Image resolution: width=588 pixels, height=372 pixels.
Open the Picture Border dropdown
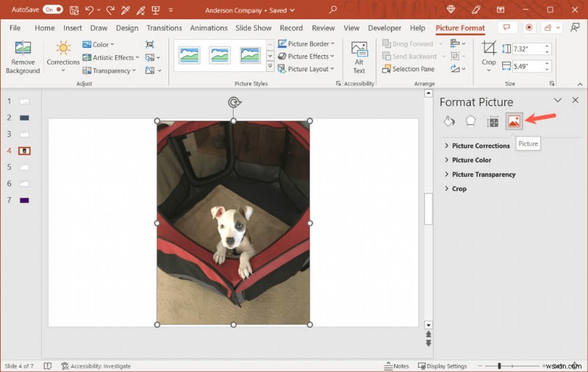pos(306,44)
